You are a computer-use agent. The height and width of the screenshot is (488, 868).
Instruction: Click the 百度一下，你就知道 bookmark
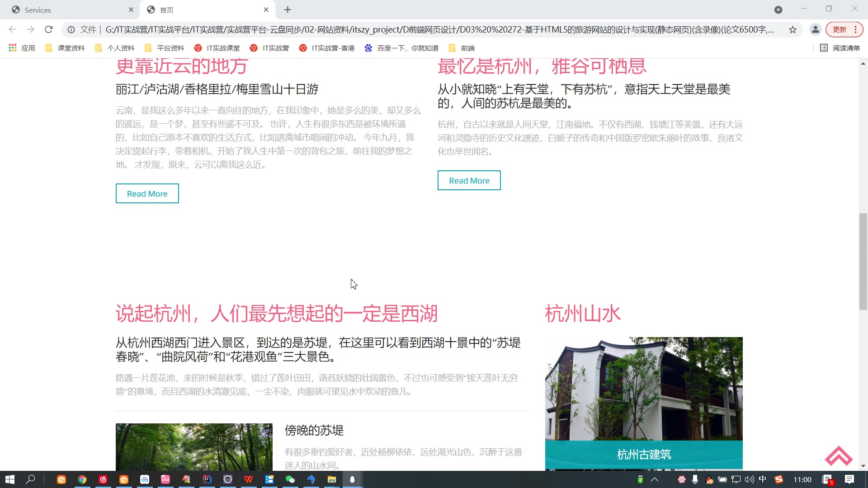402,48
